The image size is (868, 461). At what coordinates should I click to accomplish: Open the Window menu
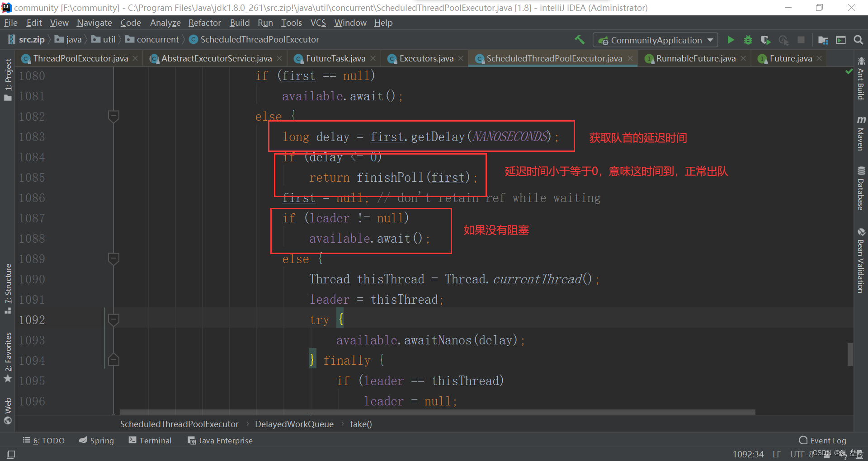350,23
